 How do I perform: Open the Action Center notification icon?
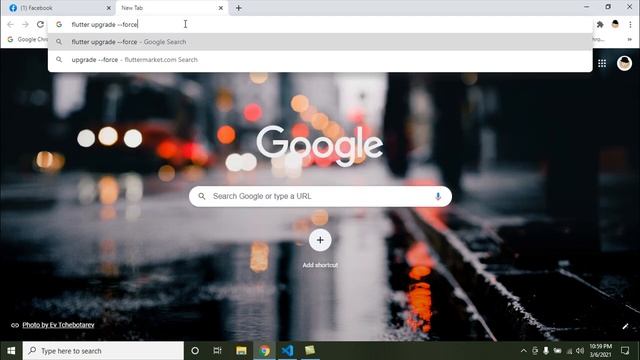[625, 351]
